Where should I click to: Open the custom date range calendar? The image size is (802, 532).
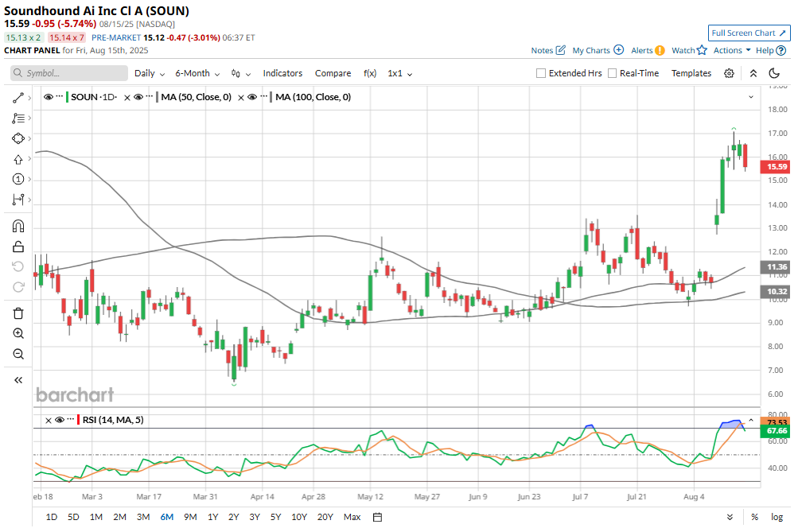coord(377,517)
